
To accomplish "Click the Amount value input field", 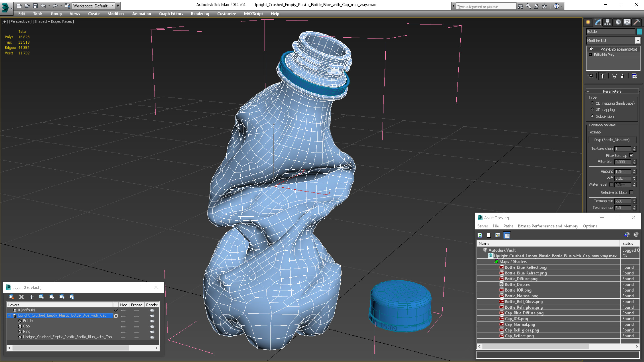I will [x=623, y=172].
